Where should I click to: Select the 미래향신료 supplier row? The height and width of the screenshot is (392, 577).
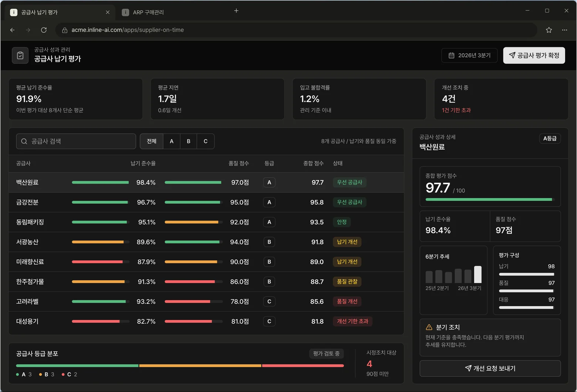tap(206, 262)
